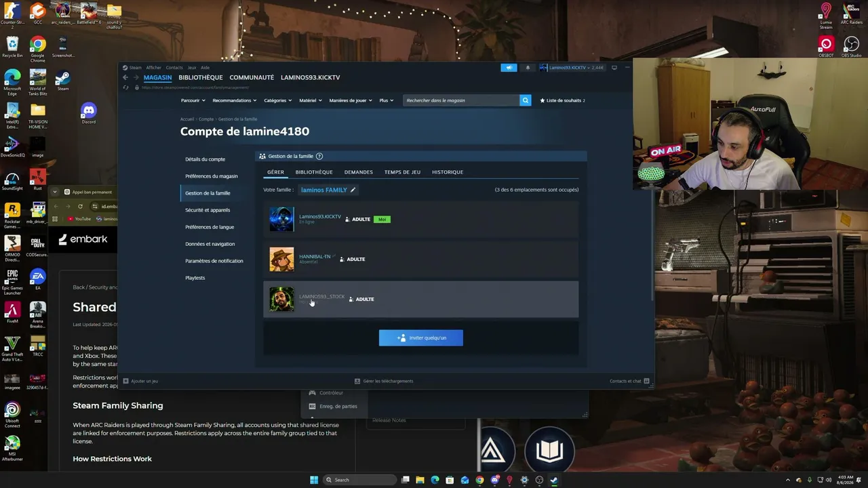Expand Catégories store dropdown
Screen dimensions: 868x488
pyautogui.click(x=277, y=100)
